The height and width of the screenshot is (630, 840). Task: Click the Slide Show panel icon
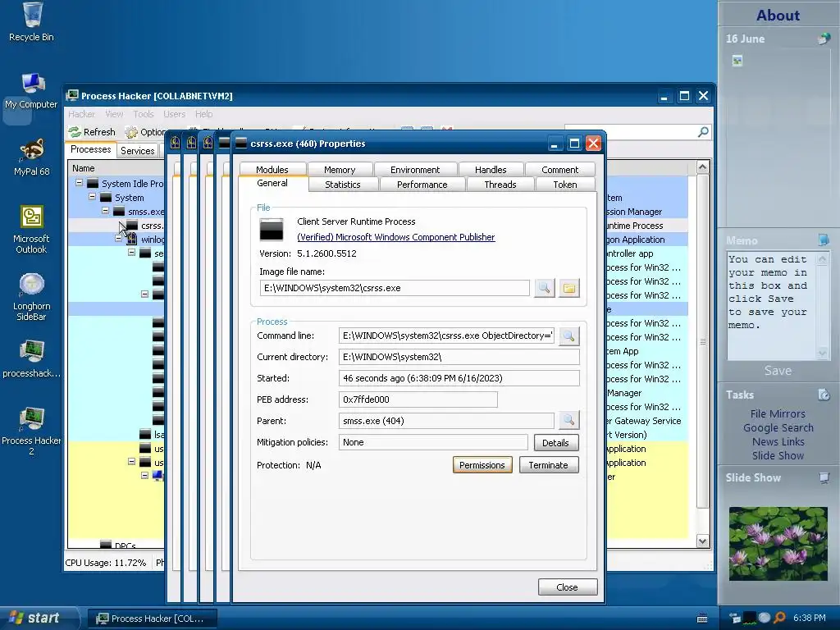coord(824,477)
